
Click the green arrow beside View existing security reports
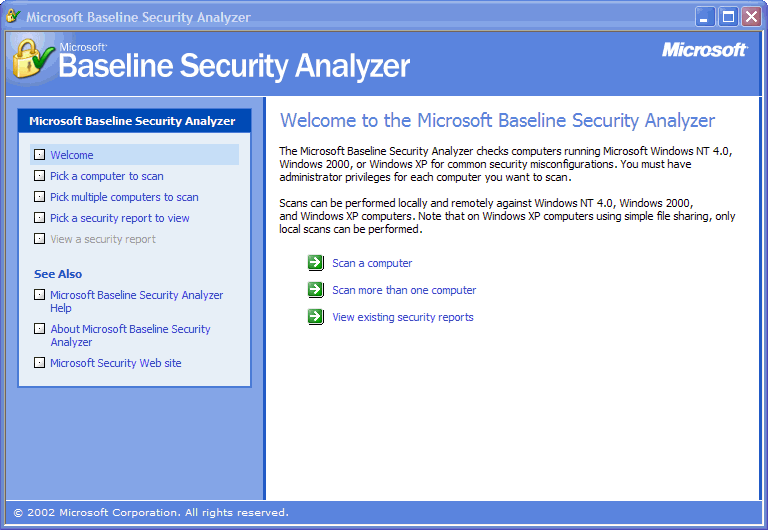[x=316, y=317]
